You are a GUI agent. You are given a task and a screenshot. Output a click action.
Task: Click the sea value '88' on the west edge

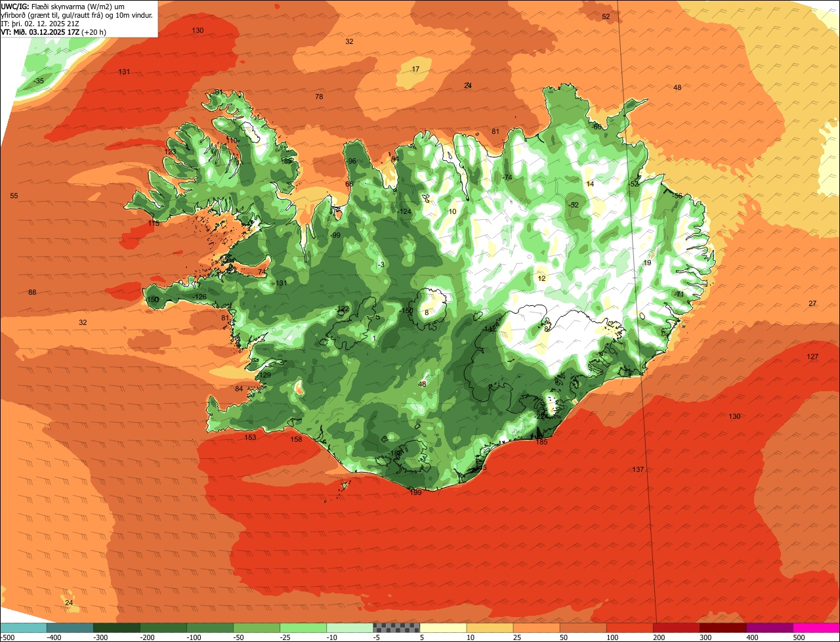click(x=32, y=292)
